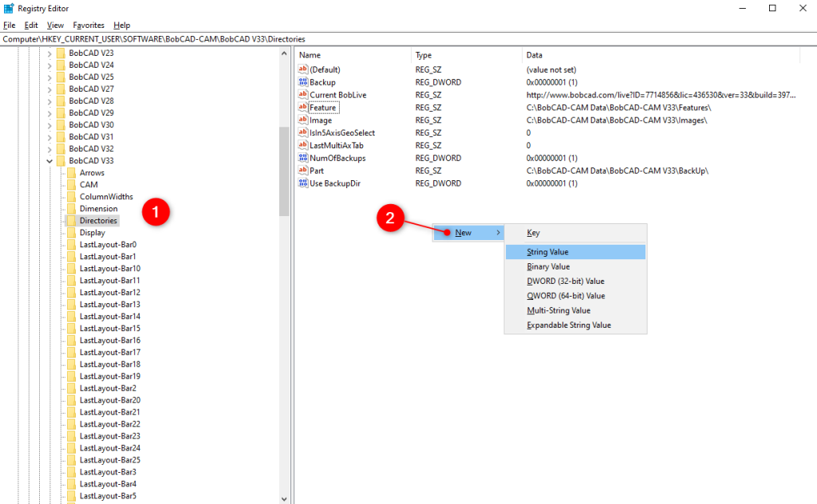Click the CAM folder icon

click(71, 184)
